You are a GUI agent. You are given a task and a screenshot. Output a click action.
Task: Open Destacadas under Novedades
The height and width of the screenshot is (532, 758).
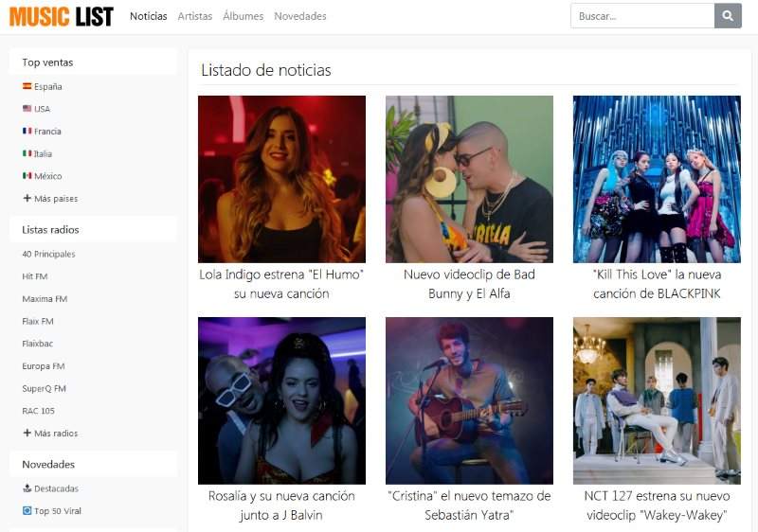pos(56,488)
